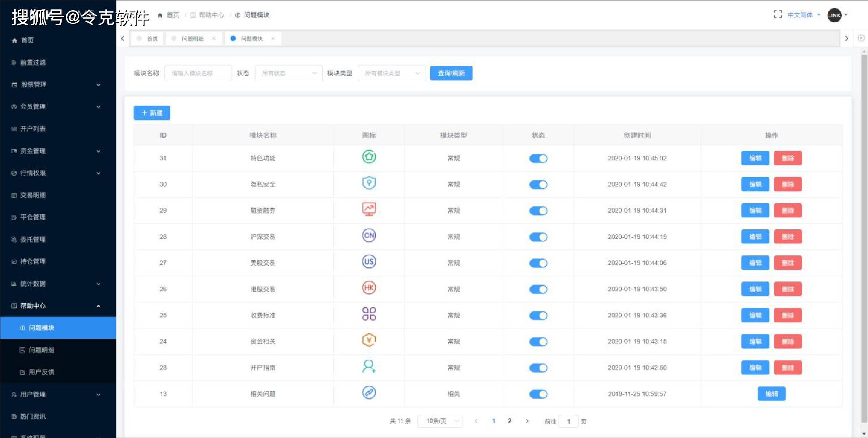Open 平仓管理 in the sidebar

coord(58,217)
